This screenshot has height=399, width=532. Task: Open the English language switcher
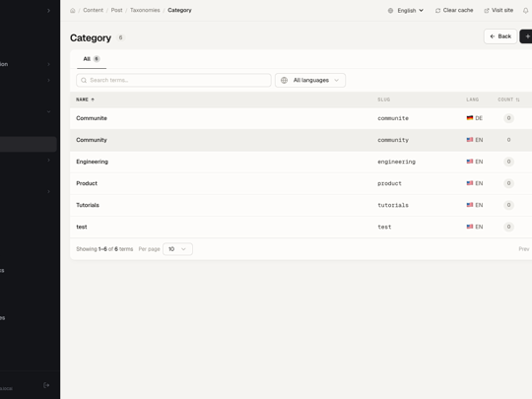point(406,11)
